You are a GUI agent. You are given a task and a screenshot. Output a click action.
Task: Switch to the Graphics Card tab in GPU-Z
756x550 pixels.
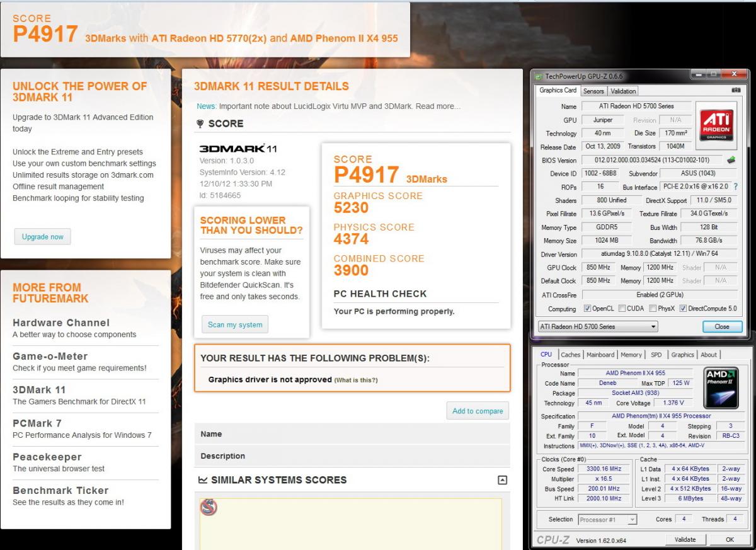tap(558, 91)
